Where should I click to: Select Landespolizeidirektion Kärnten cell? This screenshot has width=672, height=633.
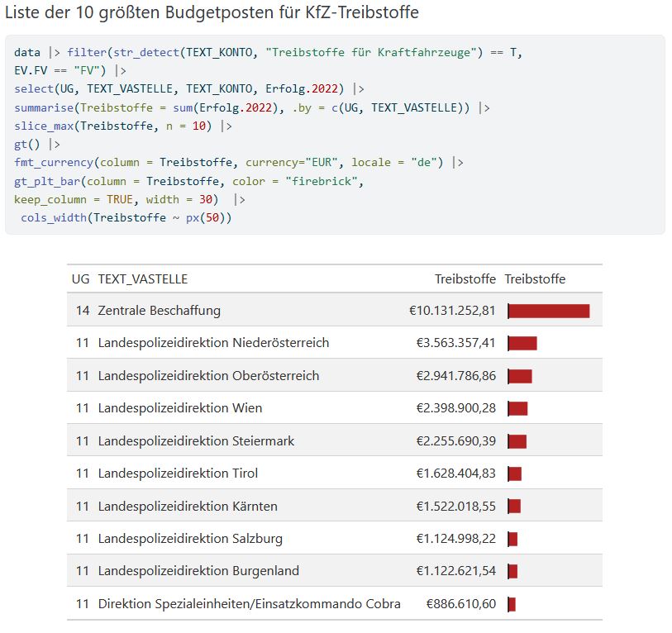coord(188,506)
